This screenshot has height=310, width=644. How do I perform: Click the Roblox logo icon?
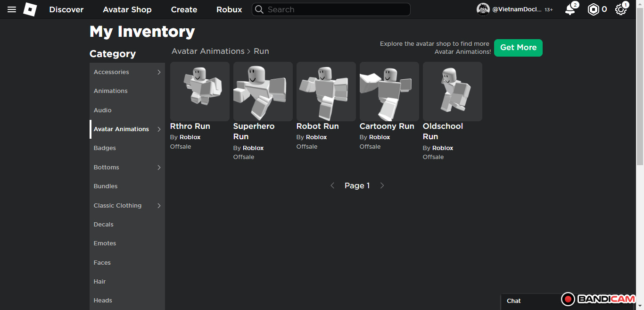point(30,9)
